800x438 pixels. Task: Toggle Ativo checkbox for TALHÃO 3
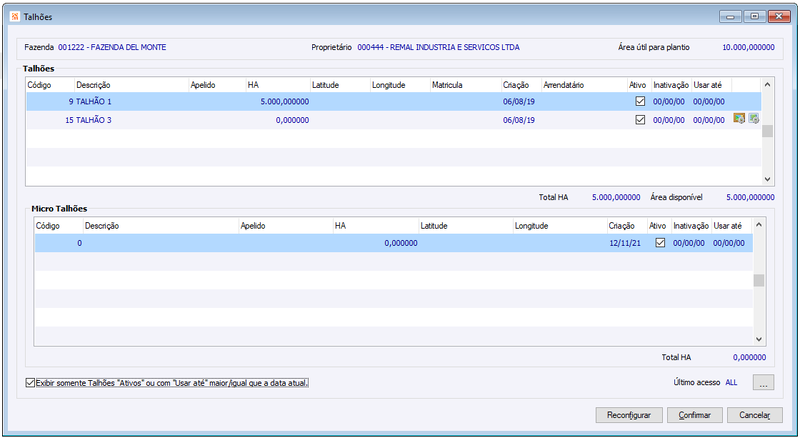tap(640, 119)
